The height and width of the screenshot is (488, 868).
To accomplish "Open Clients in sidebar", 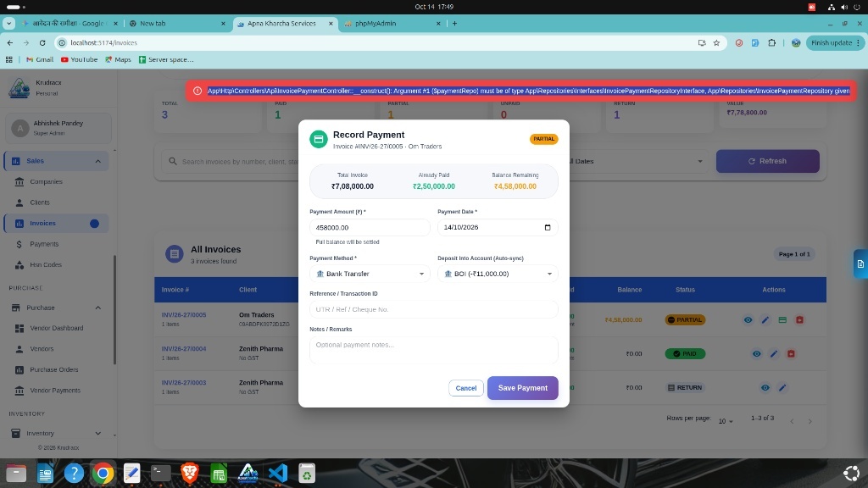I will click(x=40, y=202).
